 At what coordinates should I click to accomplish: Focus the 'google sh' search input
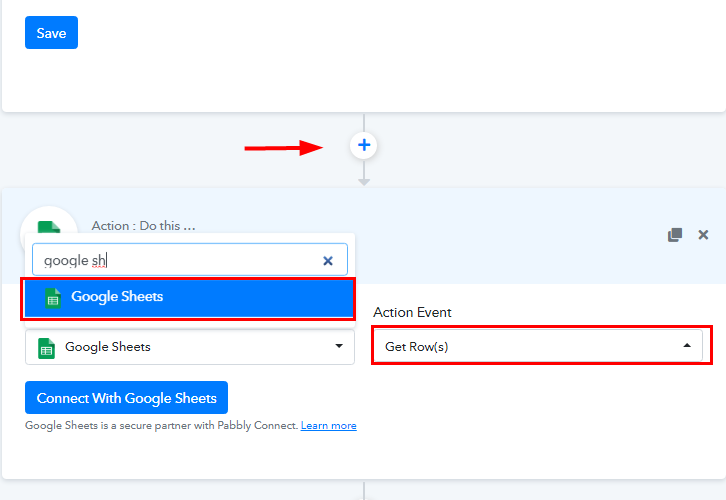point(190,260)
